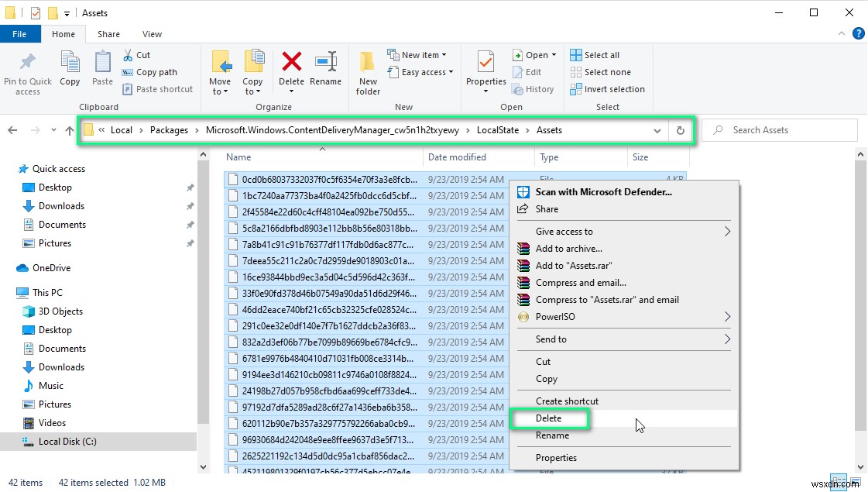Choose Create shortcut in context menu

624,401
